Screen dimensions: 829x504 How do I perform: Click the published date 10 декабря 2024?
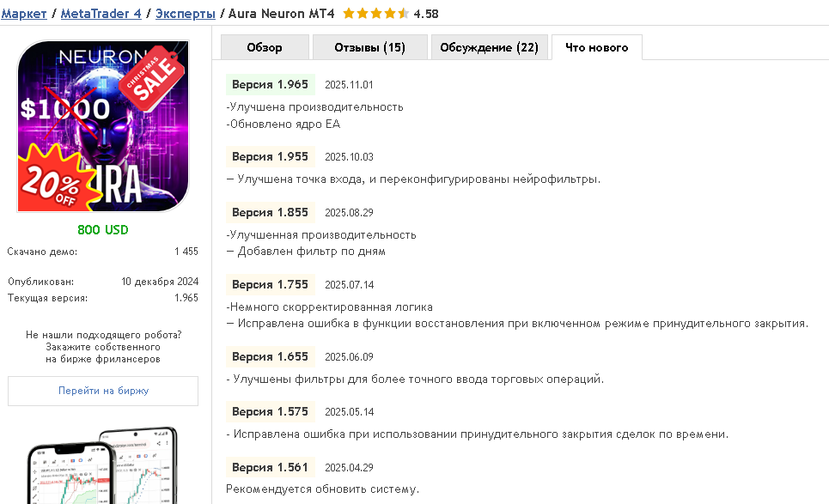click(160, 282)
